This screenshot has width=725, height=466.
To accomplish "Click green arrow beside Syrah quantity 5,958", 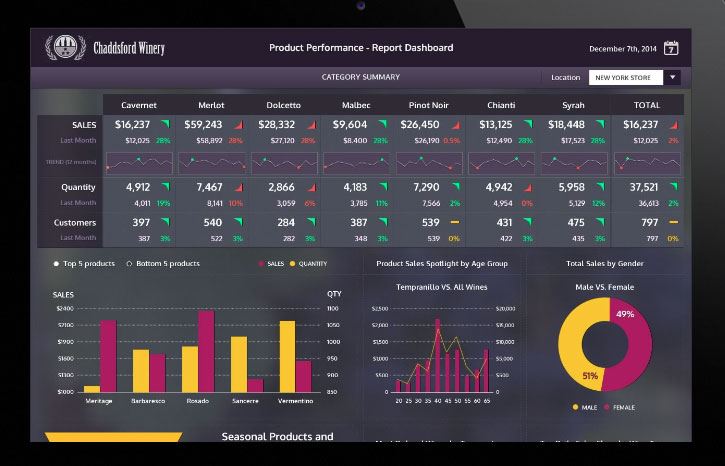I will coord(600,187).
